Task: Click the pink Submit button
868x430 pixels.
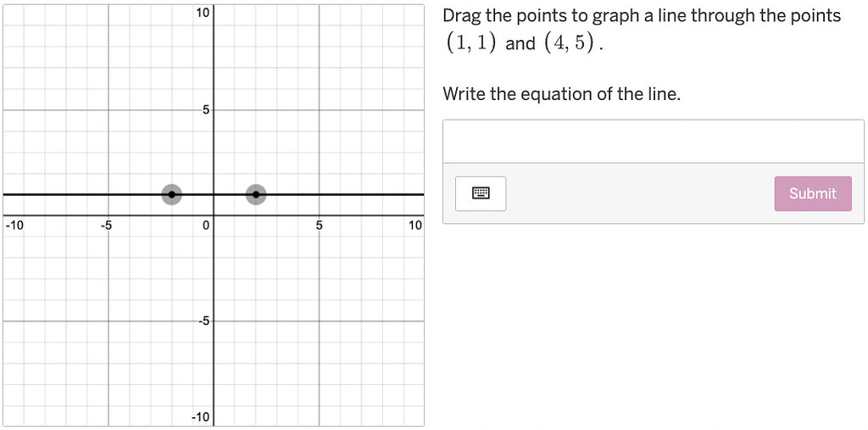Action: pos(813,193)
